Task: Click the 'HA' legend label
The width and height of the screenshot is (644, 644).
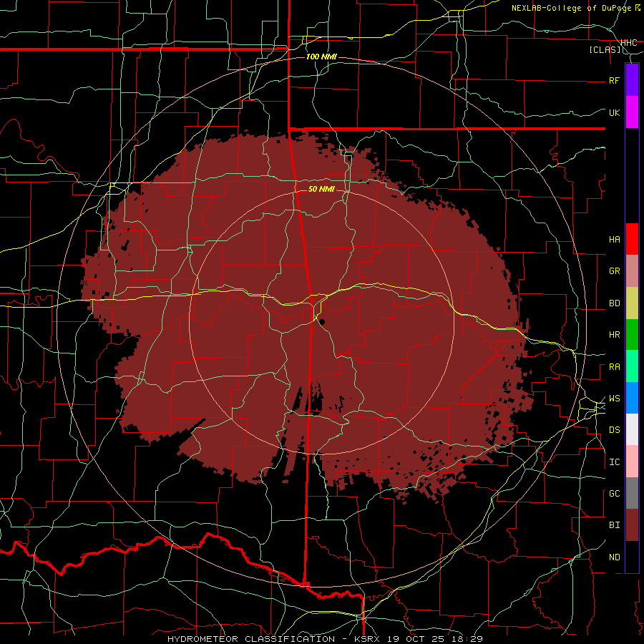Action: (615, 240)
